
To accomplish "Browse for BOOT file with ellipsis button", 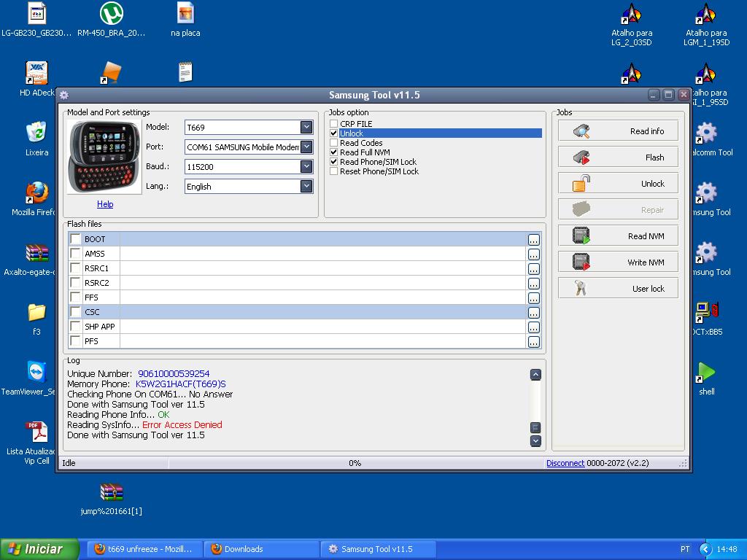I will (533, 239).
